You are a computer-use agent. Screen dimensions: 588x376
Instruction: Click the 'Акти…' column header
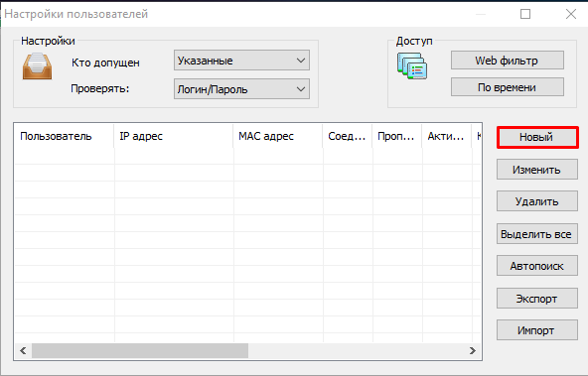click(x=446, y=136)
